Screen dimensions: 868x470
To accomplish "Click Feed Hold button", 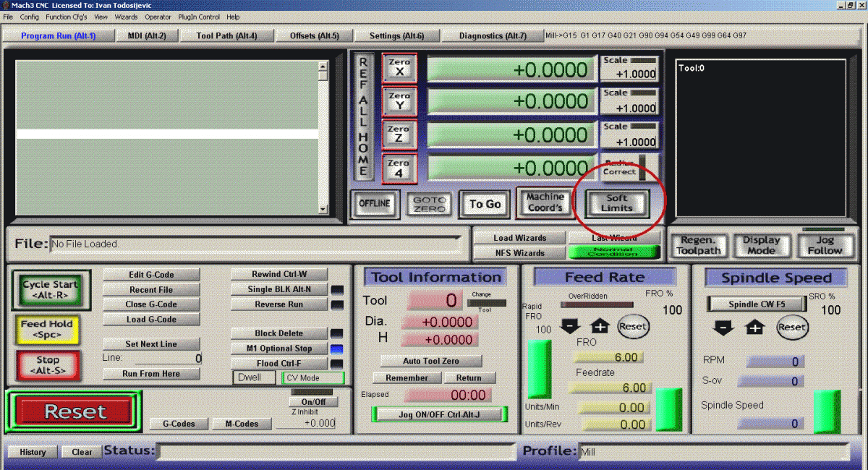I will click(47, 329).
